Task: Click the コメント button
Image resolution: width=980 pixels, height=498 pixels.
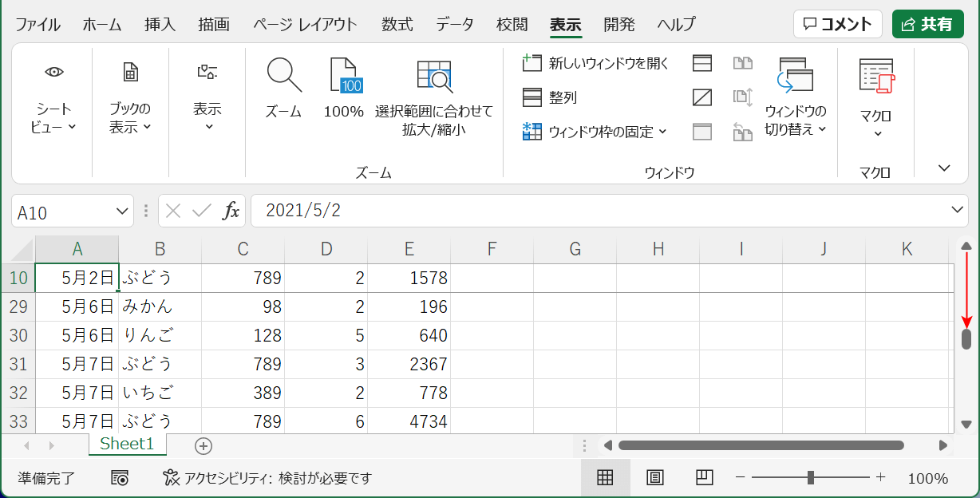Action: click(x=837, y=24)
